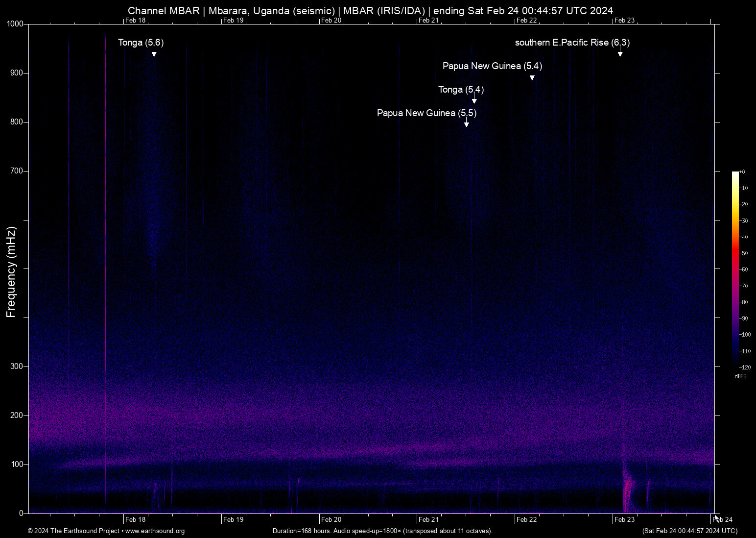Expand the Feb 22 date marker on top axis
This screenshot has height=538, width=756.
tap(526, 21)
